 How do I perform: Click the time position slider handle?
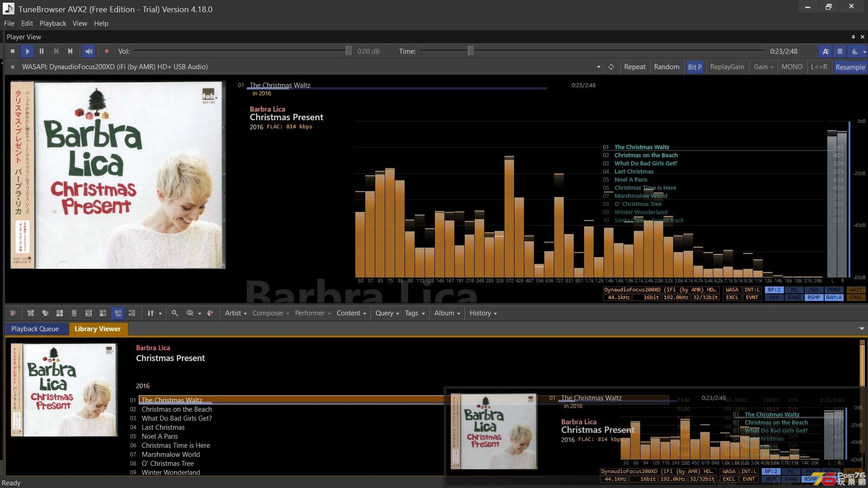[x=471, y=51]
